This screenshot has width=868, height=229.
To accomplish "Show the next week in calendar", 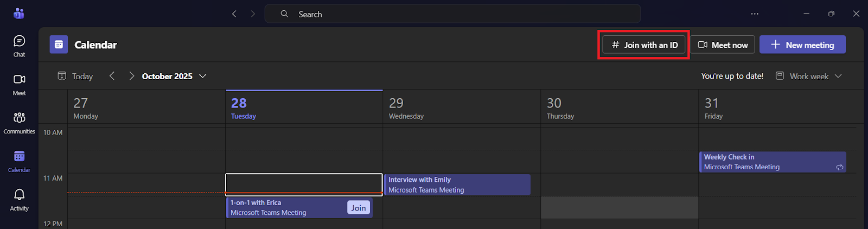I will click(x=131, y=76).
